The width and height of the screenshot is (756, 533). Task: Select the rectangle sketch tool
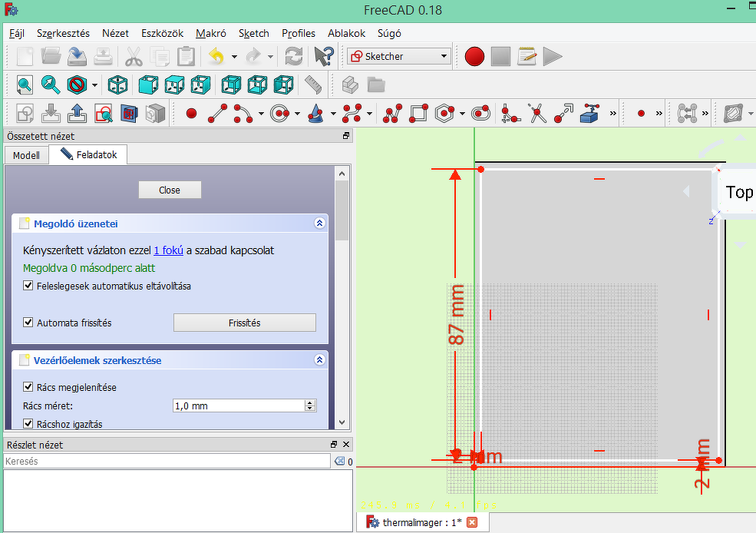418,114
